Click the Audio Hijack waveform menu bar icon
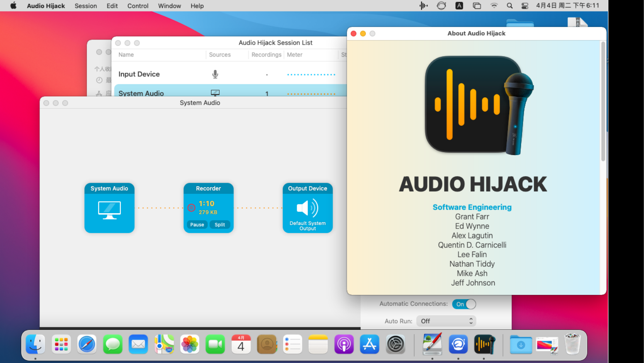 (424, 6)
